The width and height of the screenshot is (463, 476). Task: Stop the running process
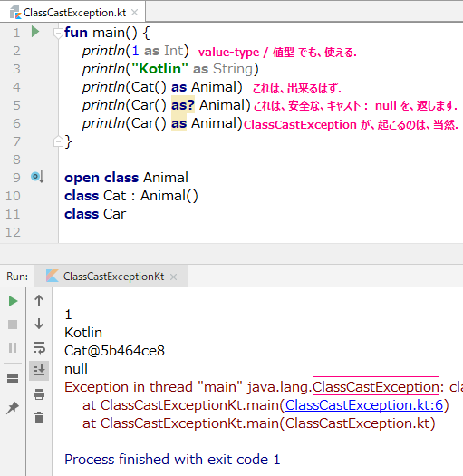click(x=13, y=325)
